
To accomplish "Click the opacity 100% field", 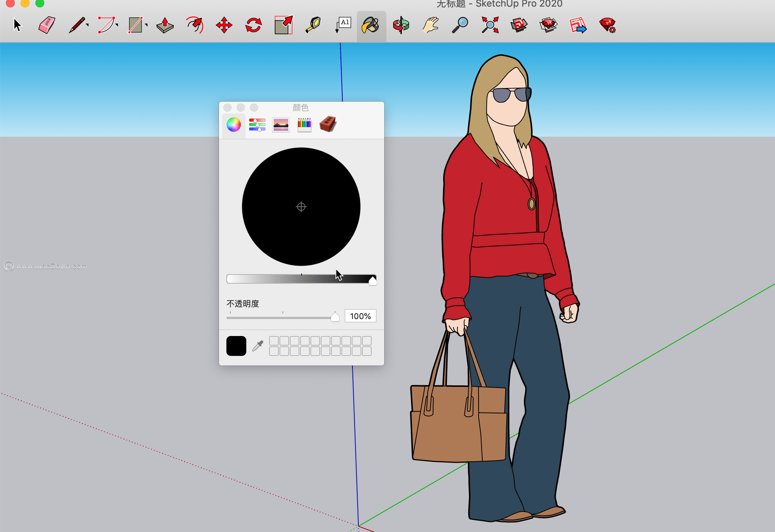I will 361,316.
